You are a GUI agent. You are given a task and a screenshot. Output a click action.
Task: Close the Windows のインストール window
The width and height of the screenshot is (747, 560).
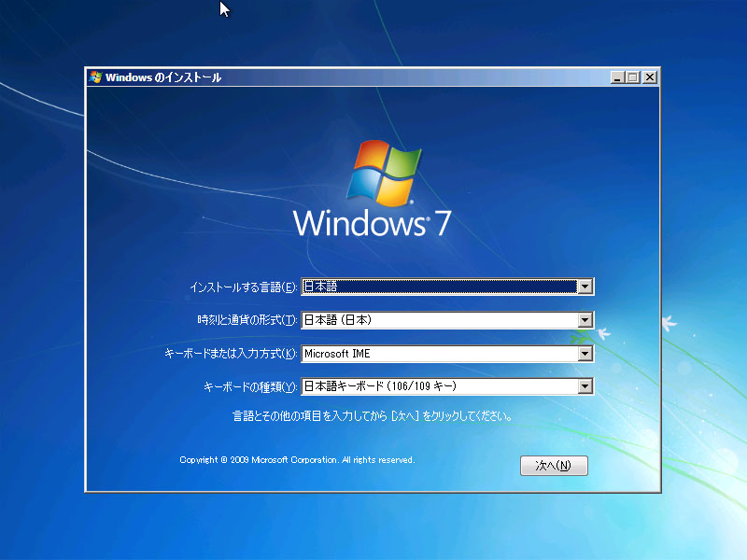click(x=649, y=77)
